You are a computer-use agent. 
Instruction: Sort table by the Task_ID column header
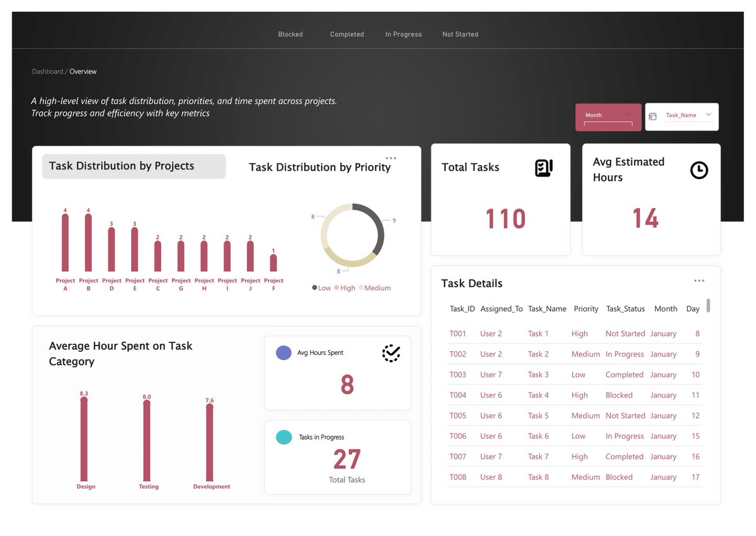tap(462, 309)
